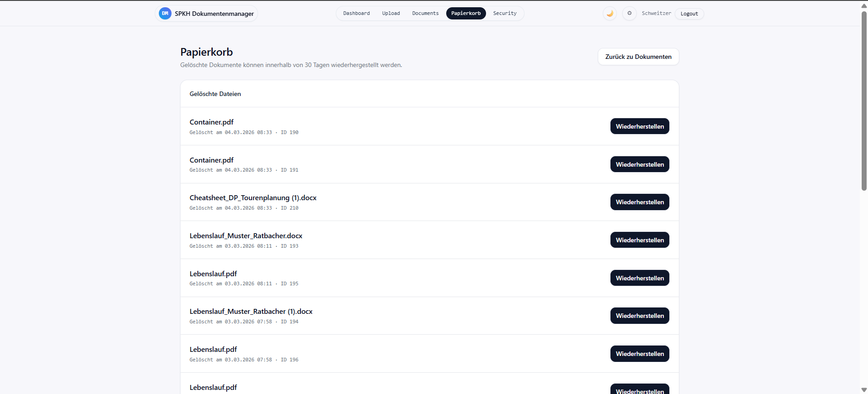Select the Papierkorb tab
Image resolution: width=868 pixels, height=394 pixels.
466,14
